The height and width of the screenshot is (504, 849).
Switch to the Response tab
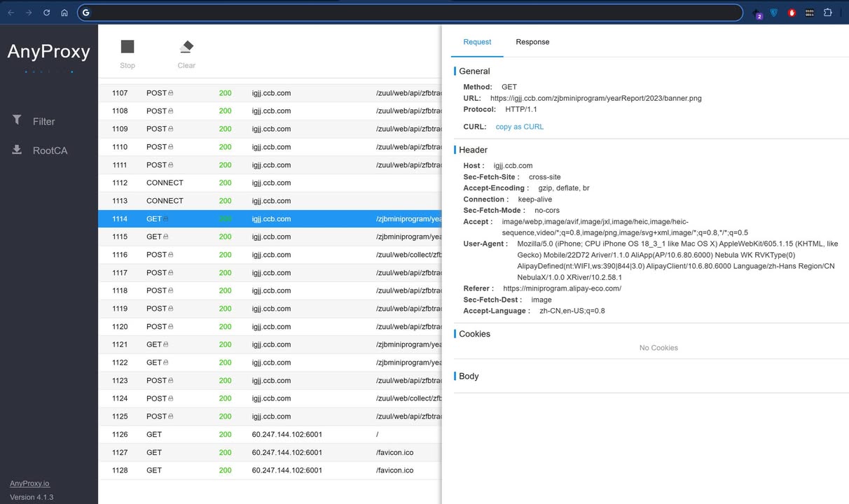[x=532, y=42]
